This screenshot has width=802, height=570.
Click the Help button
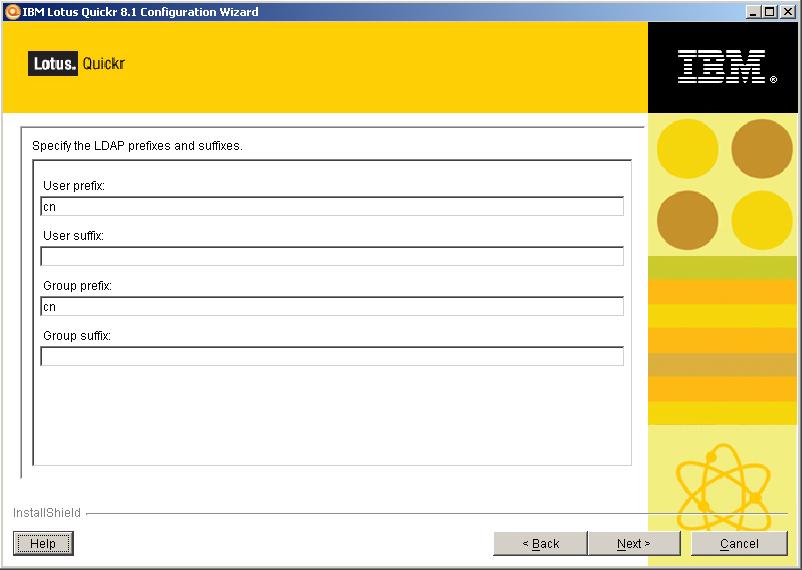pyautogui.click(x=43, y=543)
